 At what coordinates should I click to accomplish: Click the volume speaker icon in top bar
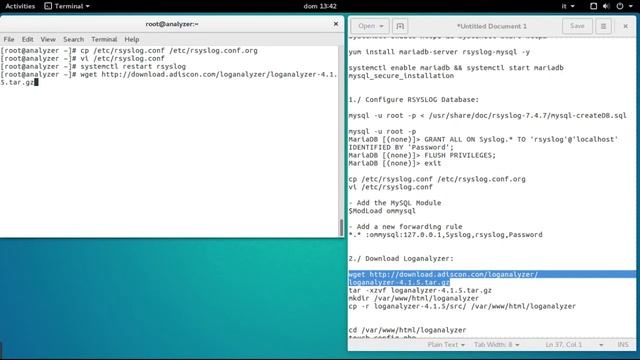[x=606, y=6]
